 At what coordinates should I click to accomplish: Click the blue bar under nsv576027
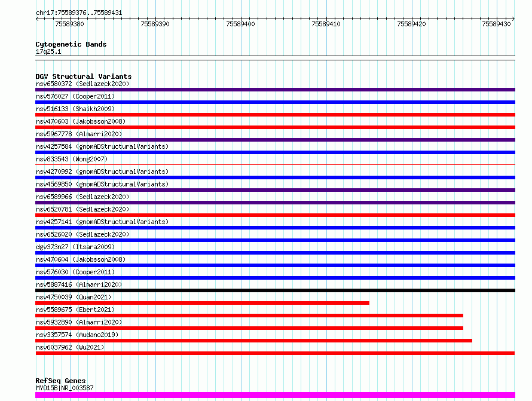[x=275, y=102]
